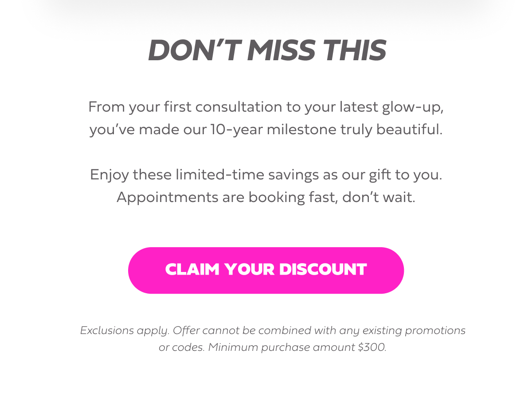This screenshot has width=532, height=404.
Task: Click the "$300" amount in the fine print
Action: point(372,347)
